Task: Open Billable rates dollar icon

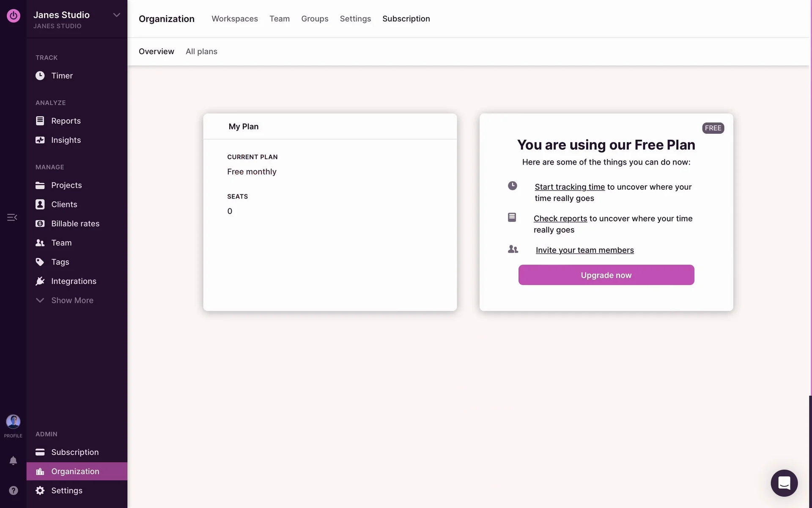Action: (x=40, y=224)
